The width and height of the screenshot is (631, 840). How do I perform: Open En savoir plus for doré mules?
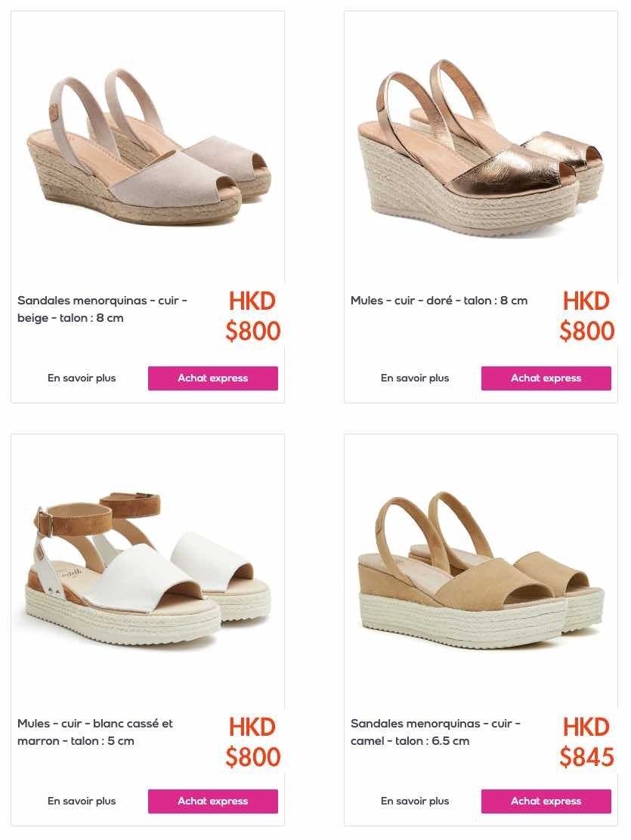415,378
